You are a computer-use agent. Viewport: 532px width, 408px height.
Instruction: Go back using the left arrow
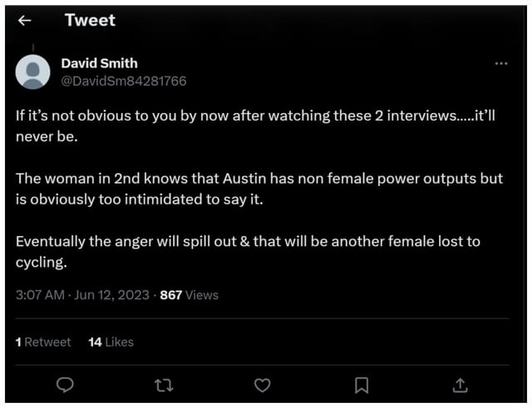26,21
